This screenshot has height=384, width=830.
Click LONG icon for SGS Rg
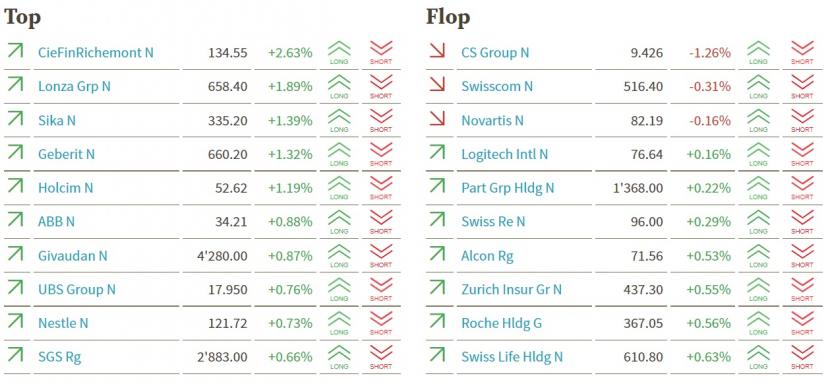coord(339,356)
